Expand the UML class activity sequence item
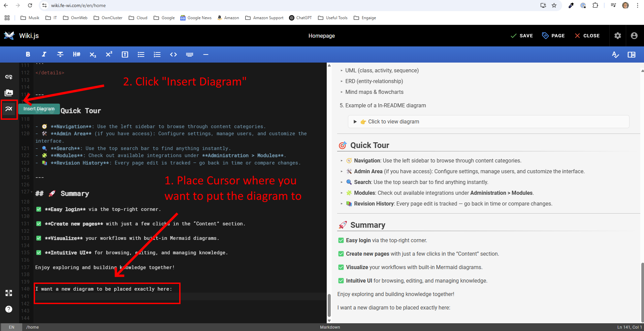Image resolution: width=644 pixels, height=331 pixels. [x=342, y=70]
